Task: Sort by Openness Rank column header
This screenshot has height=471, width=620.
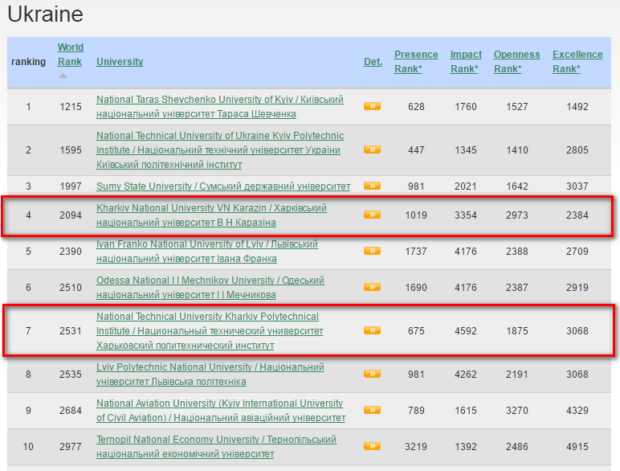Action: pyautogui.click(x=517, y=61)
